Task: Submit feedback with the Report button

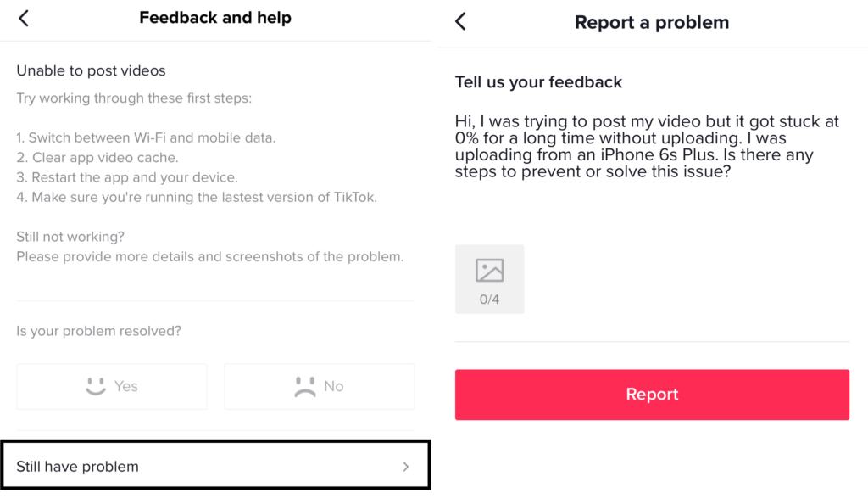Action: [652, 395]
